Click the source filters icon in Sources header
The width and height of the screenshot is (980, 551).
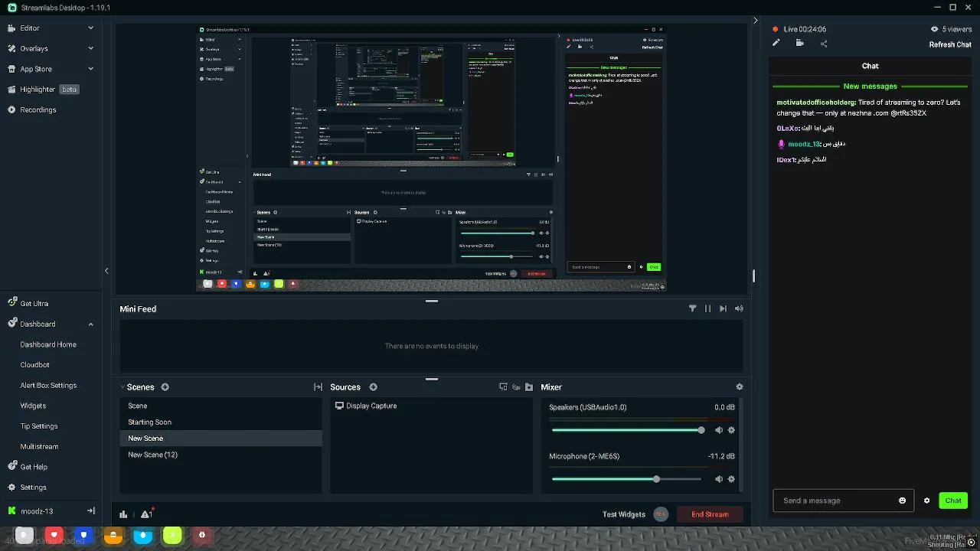pyautogui.click(x=516, y=387)
